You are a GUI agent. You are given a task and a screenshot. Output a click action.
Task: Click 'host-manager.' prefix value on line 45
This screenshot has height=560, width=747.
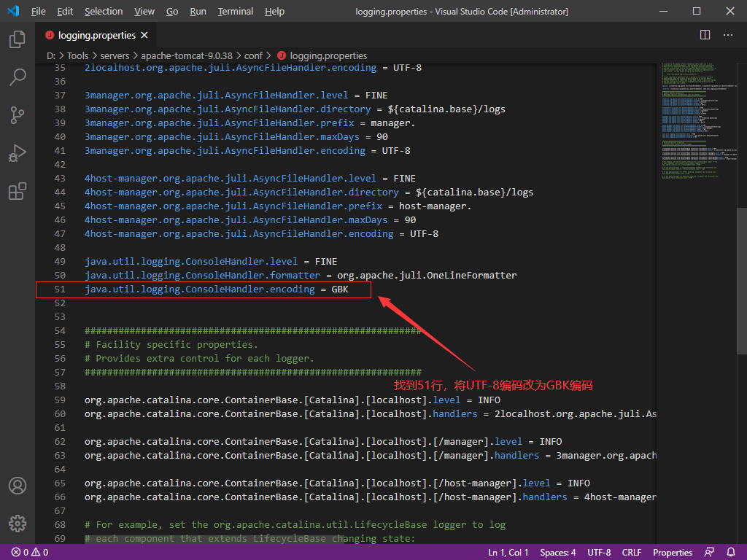pyautogui.click(x=435, y=206)
